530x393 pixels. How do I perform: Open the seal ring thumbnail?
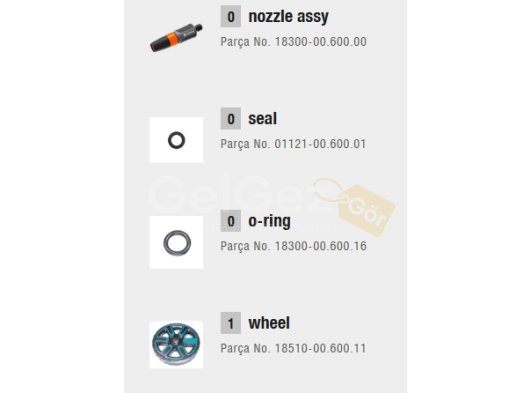(x=176, y=140)
